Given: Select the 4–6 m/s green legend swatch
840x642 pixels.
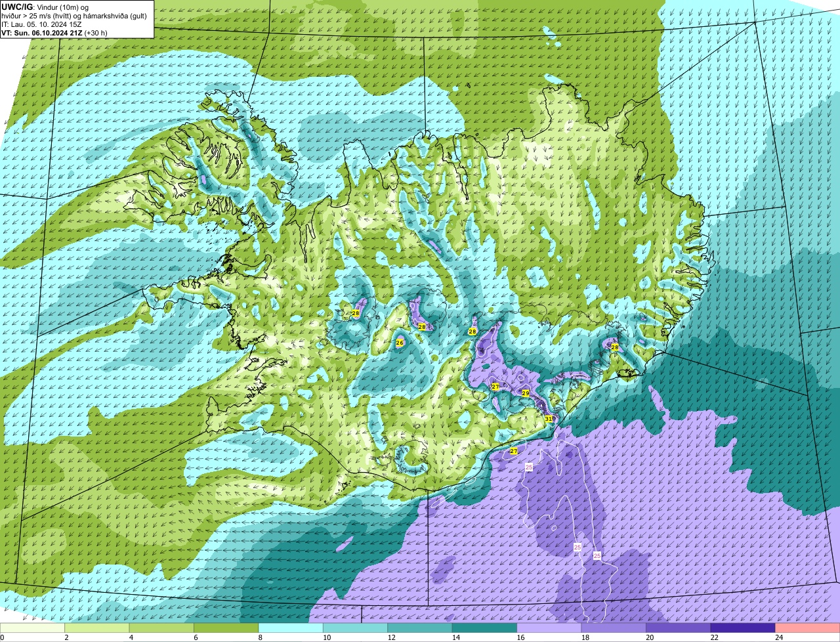Looking at the screenshot, I should tap(161, 628).
